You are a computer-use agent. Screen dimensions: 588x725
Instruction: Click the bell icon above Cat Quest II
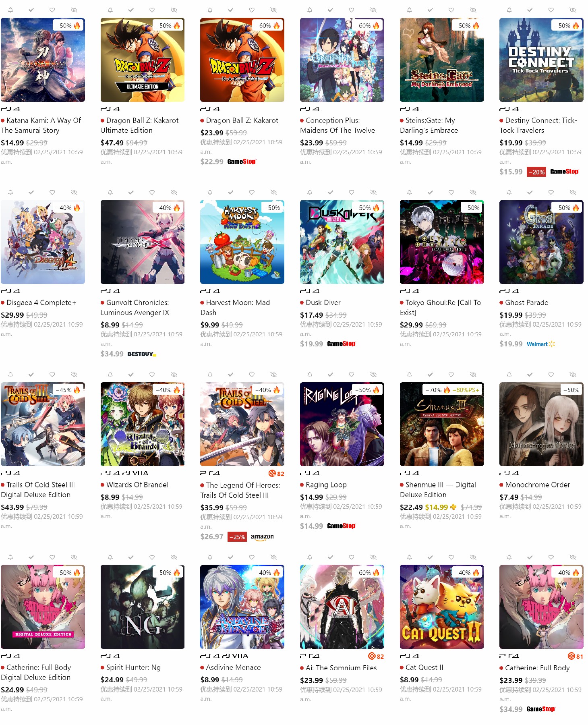click(410, 557)
